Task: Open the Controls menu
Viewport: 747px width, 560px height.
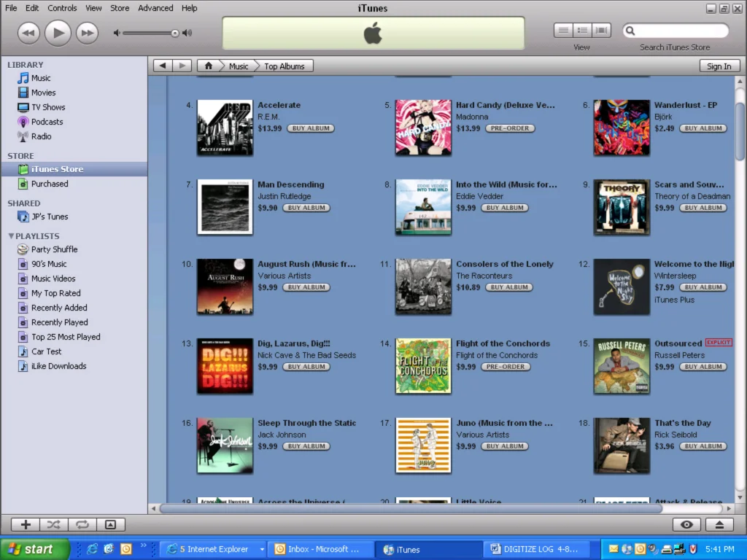Action: coord(62,8)
